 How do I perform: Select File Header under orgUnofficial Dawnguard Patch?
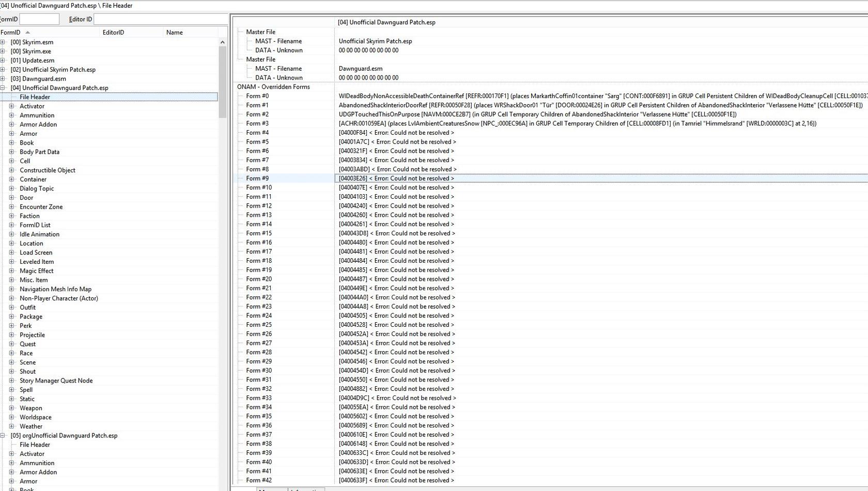35,445
